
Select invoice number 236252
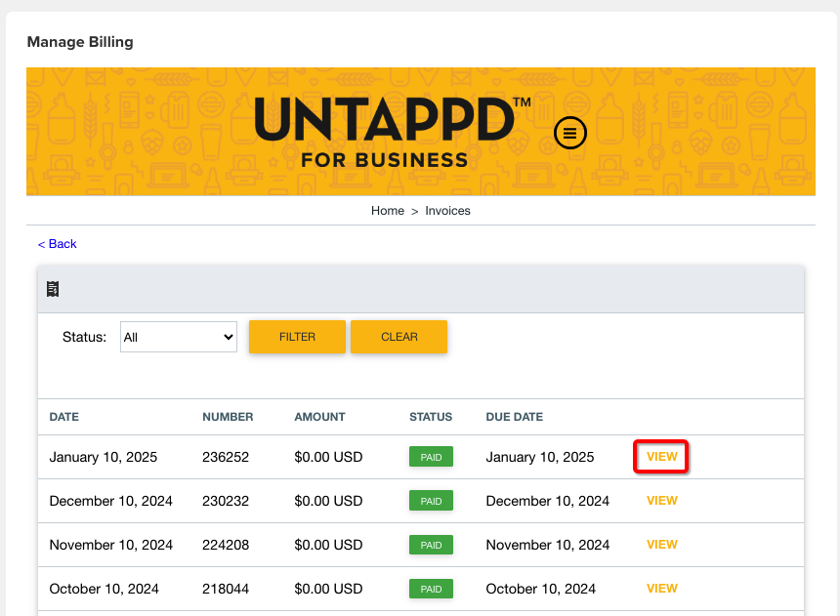pos(226,457)
